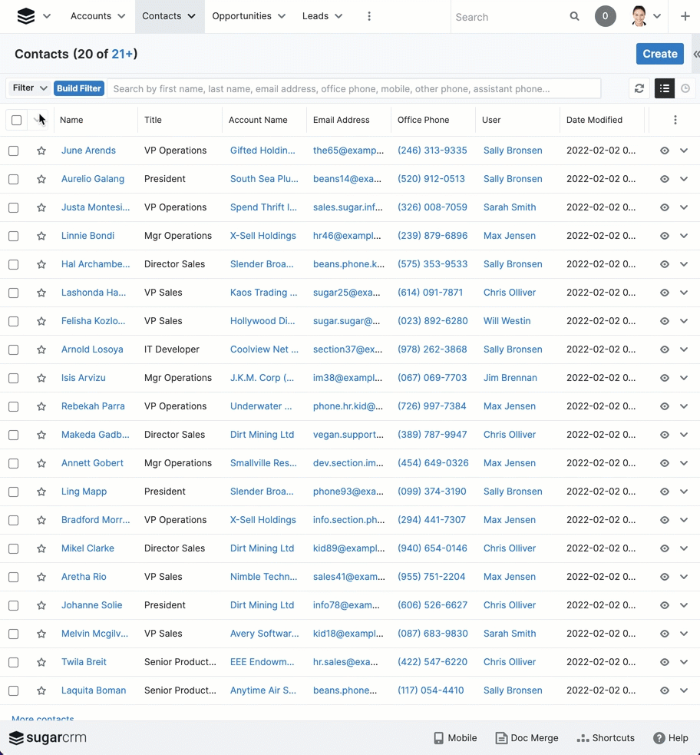Tick the checkbox for Linnie Bondi
700x755 pixels.
tap(14, 237)
